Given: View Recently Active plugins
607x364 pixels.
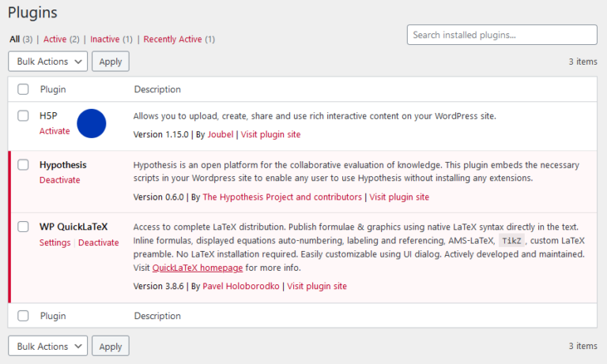Looking at the screenshot, I should pyautogui.click(x=172, y=39).
